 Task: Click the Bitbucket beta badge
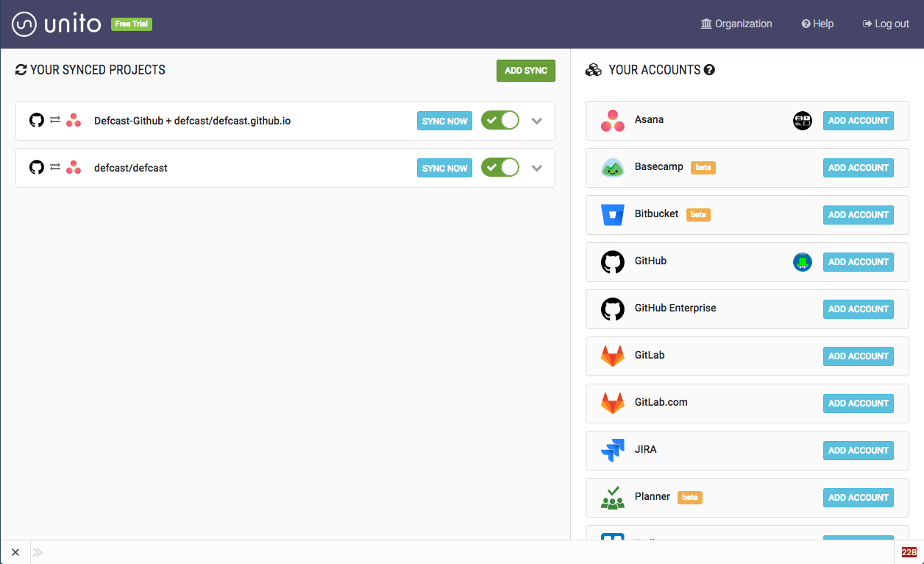698,215
